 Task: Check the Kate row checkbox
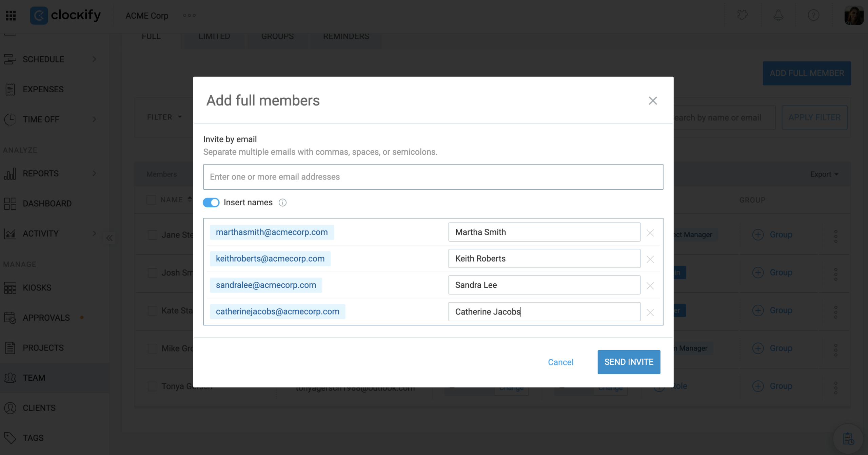tap(153, 310)
